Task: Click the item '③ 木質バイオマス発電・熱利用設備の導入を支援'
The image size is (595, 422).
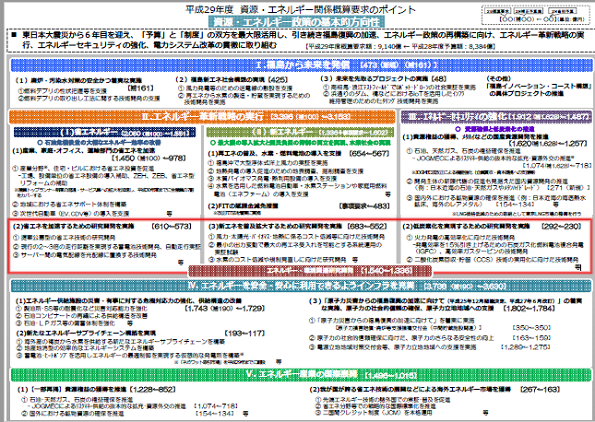Action: (272, 178)
